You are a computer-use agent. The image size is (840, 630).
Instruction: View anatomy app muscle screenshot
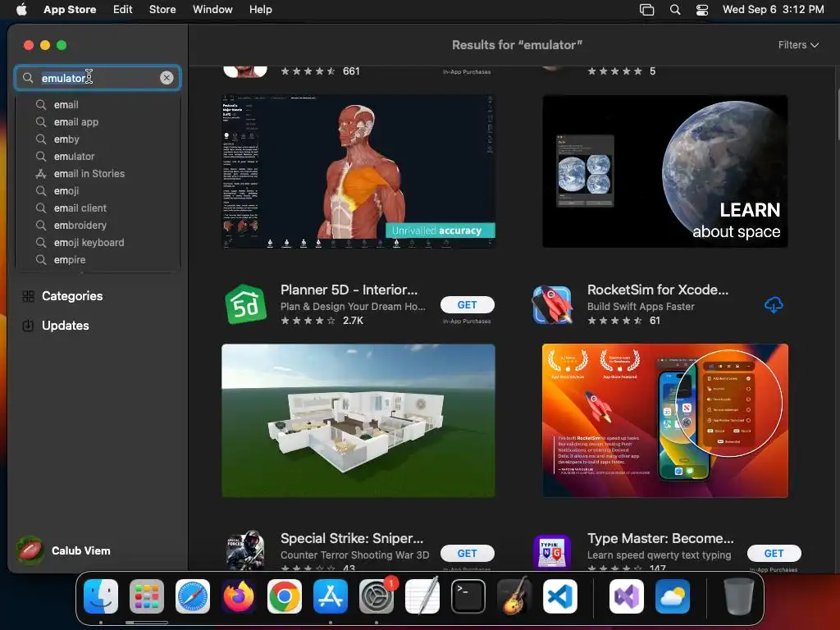tap(358, 171)
